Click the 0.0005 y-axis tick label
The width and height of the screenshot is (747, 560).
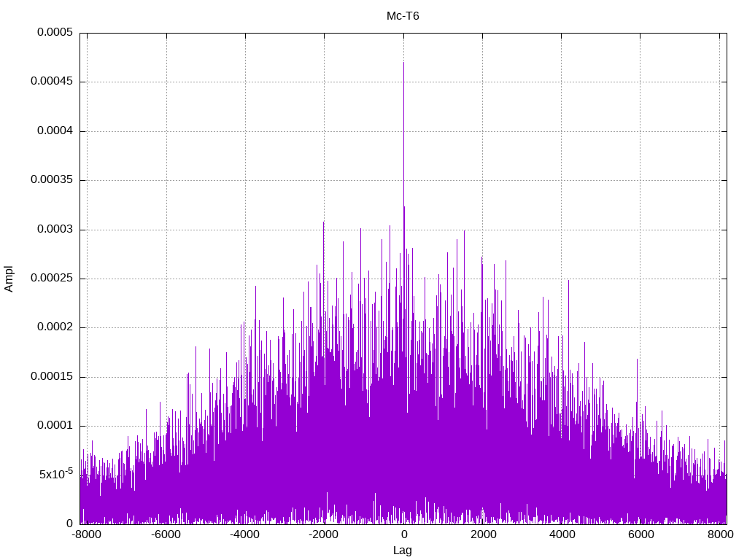pyautogui.click(x=50, y=33)
